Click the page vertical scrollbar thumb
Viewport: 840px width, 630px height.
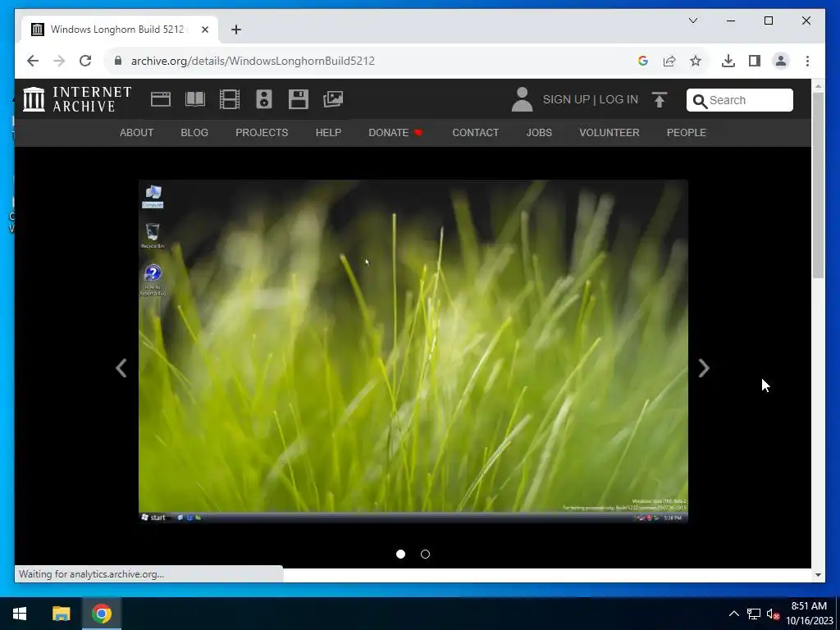click(x=818, y=185)
